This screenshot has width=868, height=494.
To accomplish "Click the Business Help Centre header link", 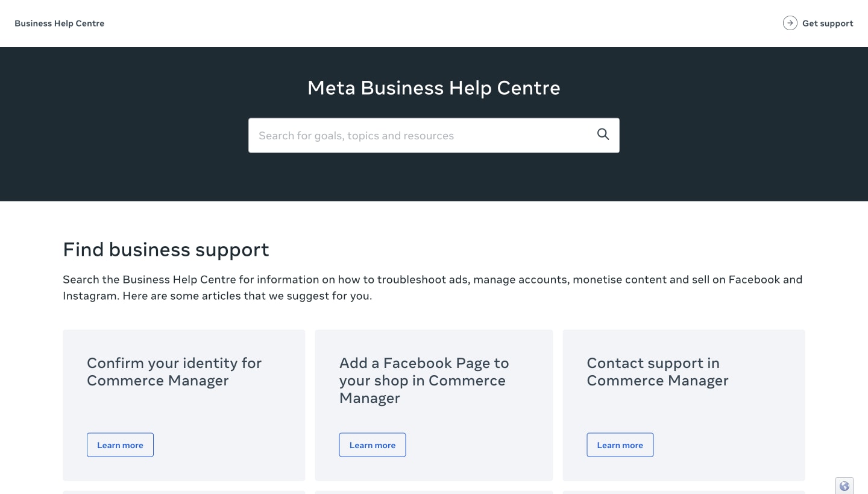I will pos(59,23).
